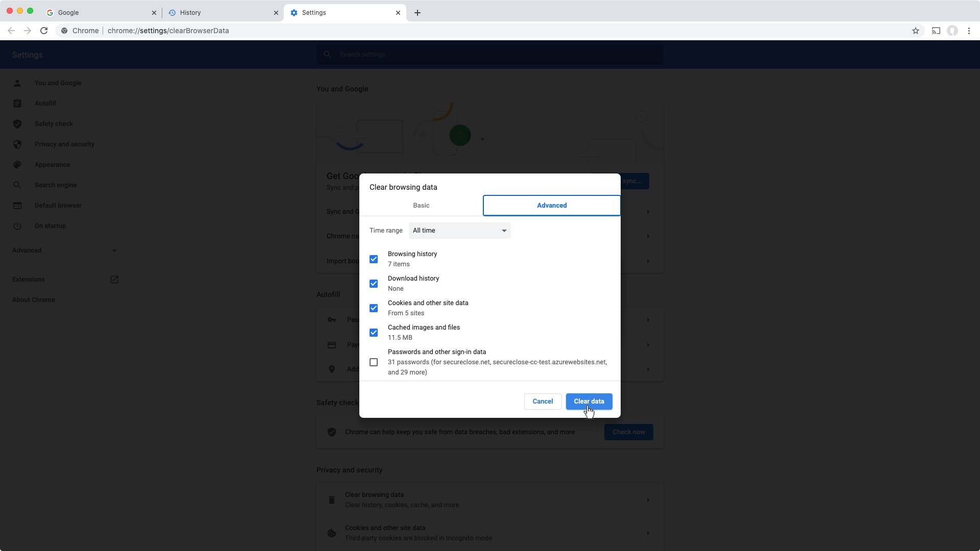
Task: Click the Safety check shield icon
Action: 17,123
